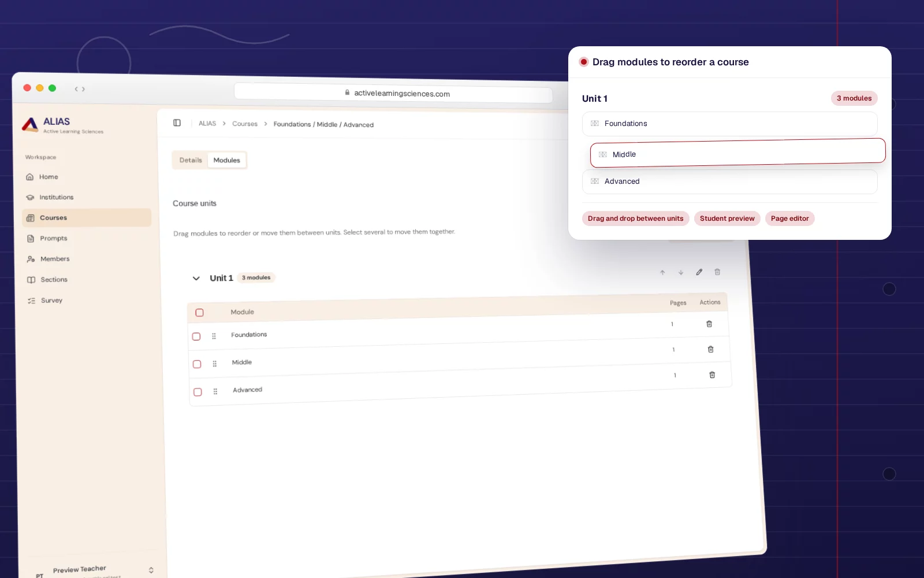The width and height of the screenshot is (924, 578).
Task: Check the Foundations module checkbox
Action: [196, 336]
